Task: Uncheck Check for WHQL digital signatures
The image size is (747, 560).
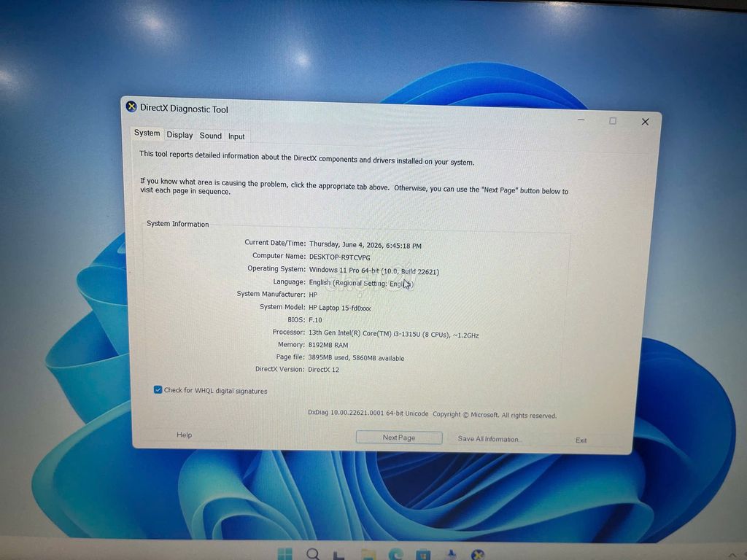Action: (158, 389)
